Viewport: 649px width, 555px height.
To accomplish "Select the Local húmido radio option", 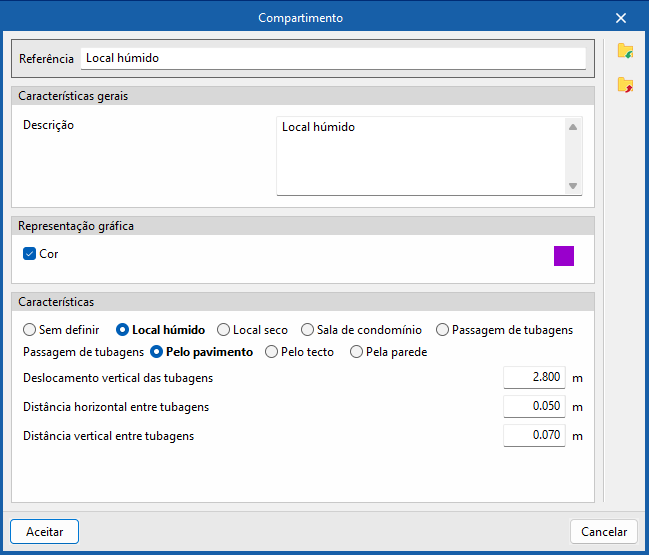I will click(123, 330).
